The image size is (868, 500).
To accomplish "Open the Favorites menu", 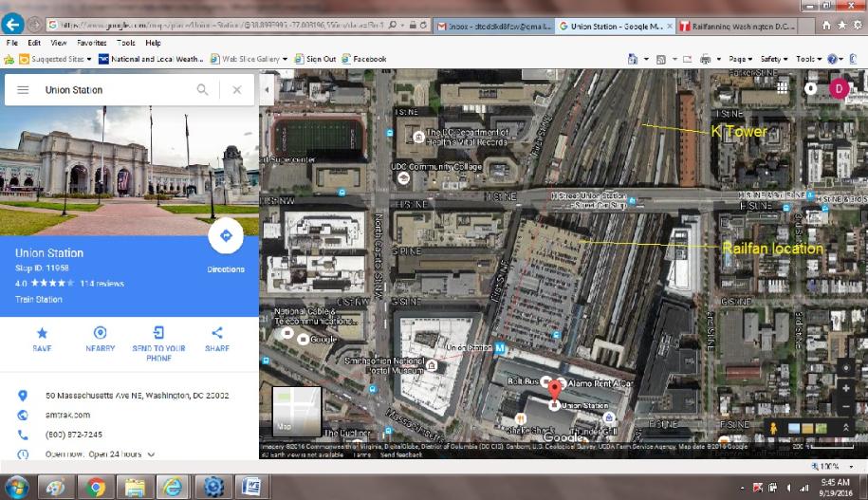I will coord(91,43).
